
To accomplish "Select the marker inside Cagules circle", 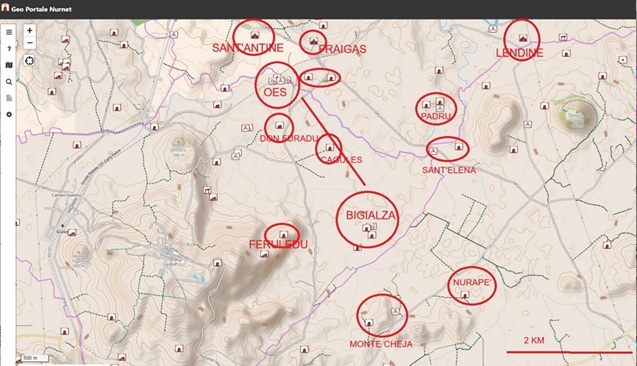I will [330, 147].
